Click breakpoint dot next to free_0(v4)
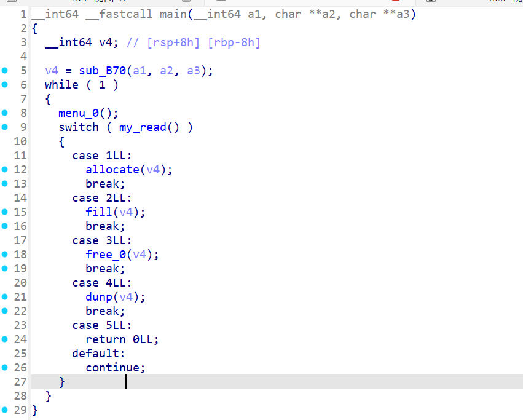523x420 pixels. pyautogui.click(x=5, y=255)
